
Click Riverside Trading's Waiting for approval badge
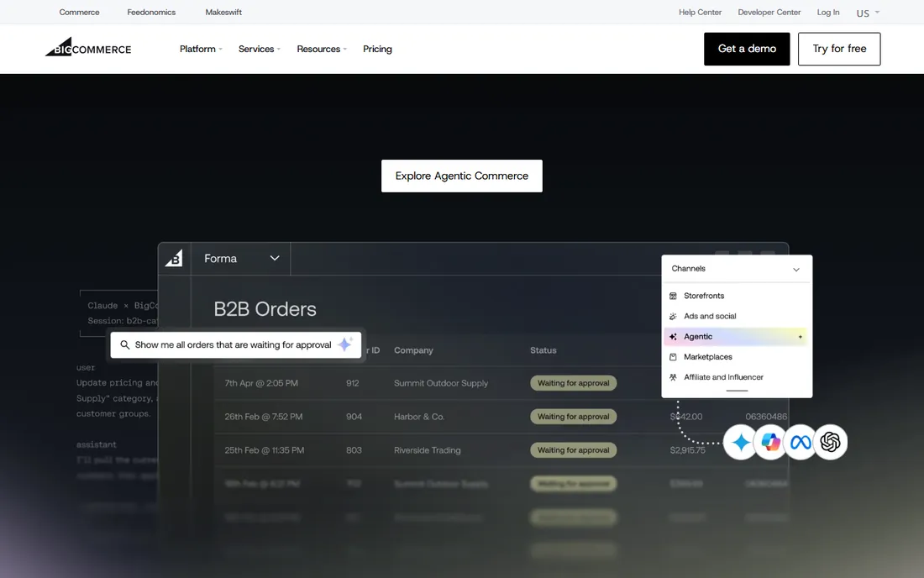(574, 450)
